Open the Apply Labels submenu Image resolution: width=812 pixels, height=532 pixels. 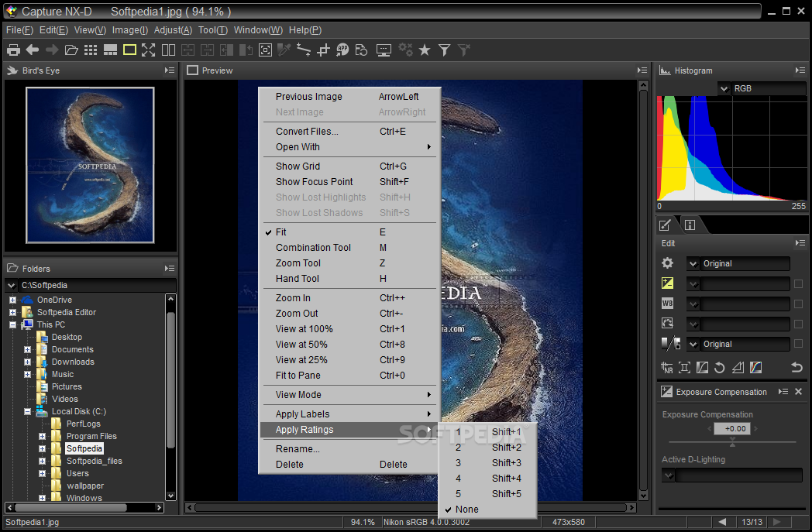[349, 414]
